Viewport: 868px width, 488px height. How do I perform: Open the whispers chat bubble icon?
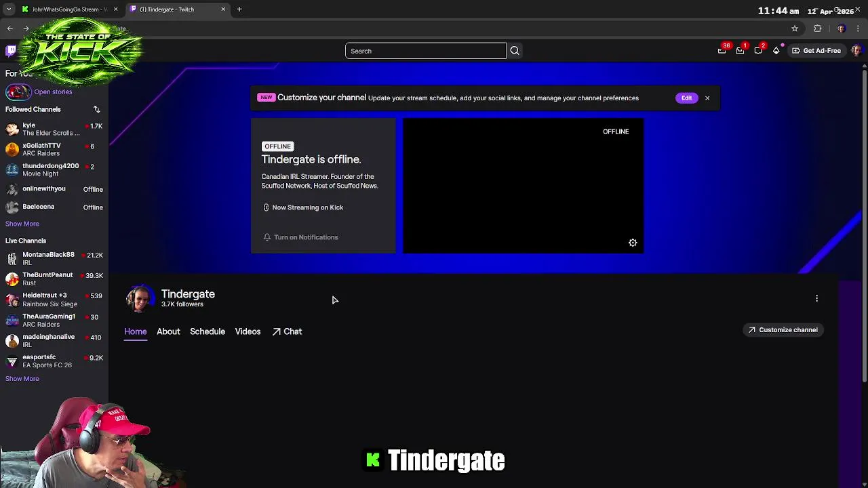coord(758,50)
